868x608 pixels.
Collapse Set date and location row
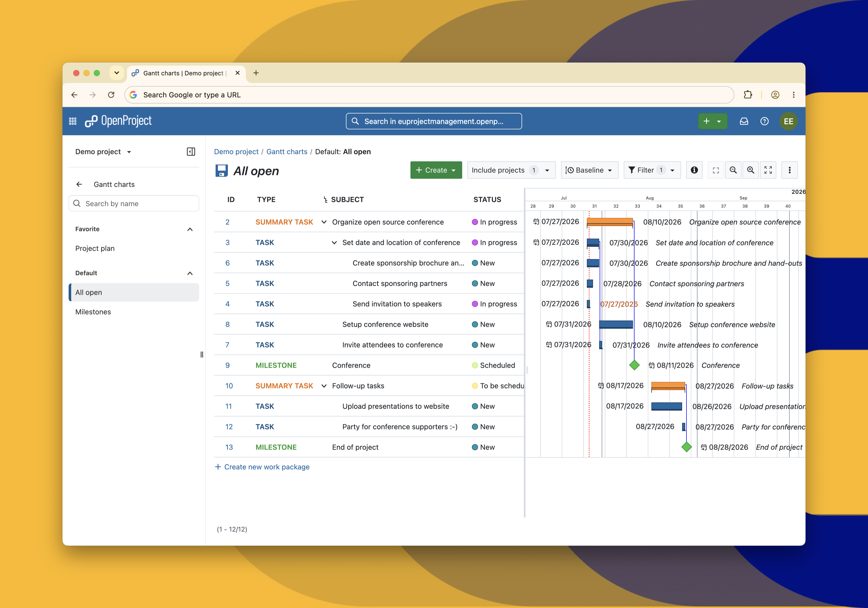(x=334, y=243)
